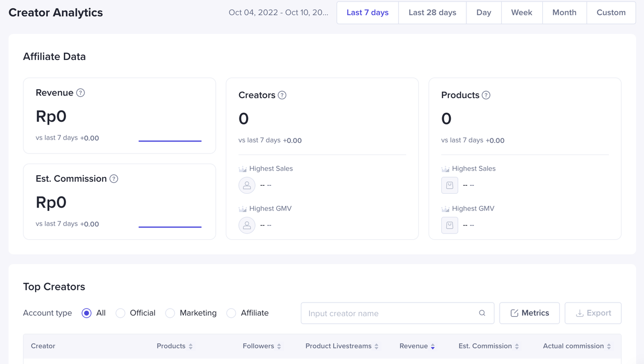
Task: Click the search magnifier icon in creator field
Action: [x=482, y=313]
